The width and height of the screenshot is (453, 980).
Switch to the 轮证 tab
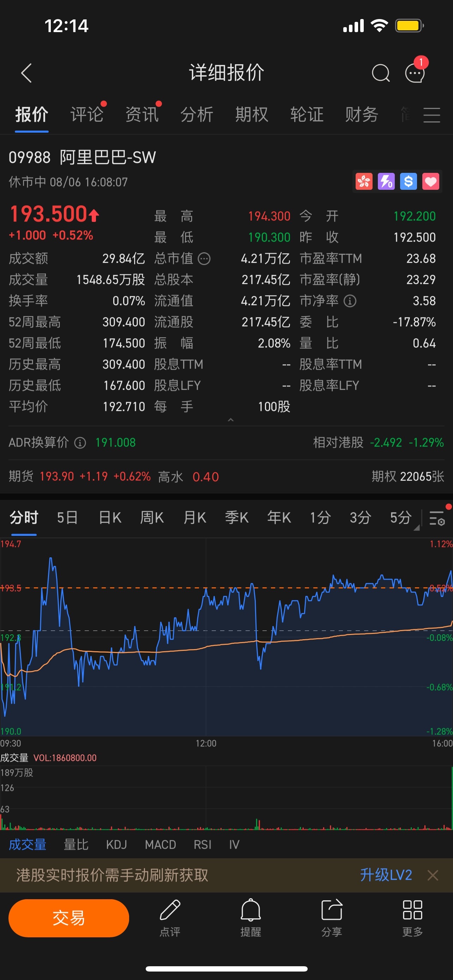[x=307, y=115]
